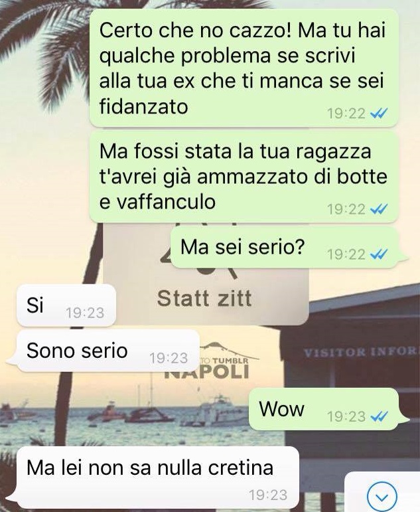Click the 19:22 timestamp on 'Ma sei serio?'

pyautogui.click(x=346, y=254)
